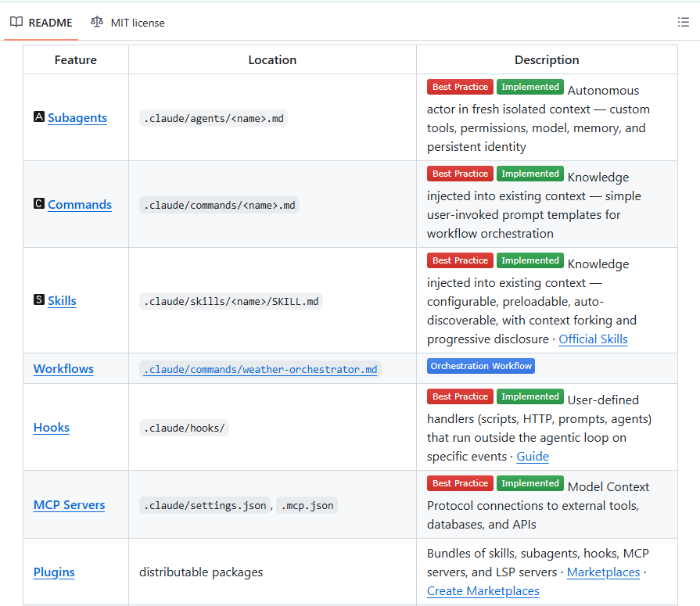This screenshot has height=606, width=700.
Task: Open the Subagents link
Action: pyautogui.click(x=77, y=118)
